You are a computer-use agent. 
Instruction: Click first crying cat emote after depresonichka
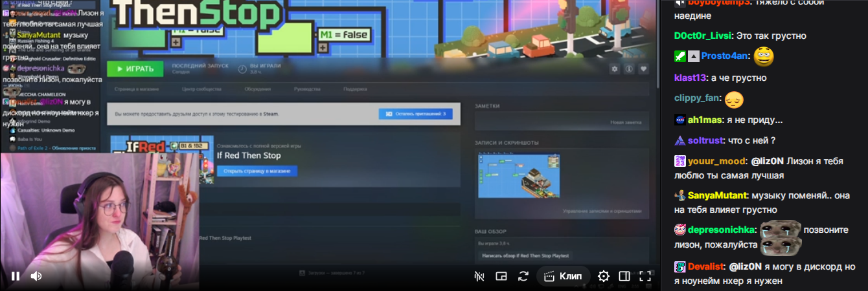[x=781, y=228]
